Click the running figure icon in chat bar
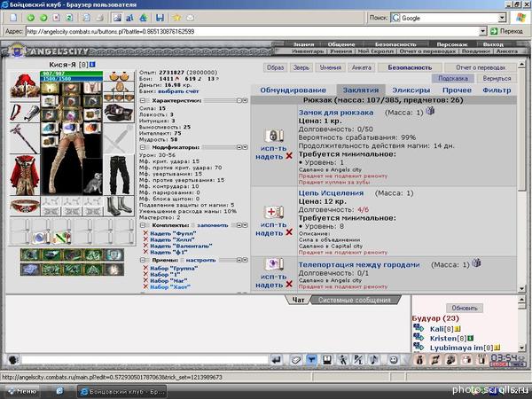The image size is (532, 399). pyautogui.click(x=343, y=360)
